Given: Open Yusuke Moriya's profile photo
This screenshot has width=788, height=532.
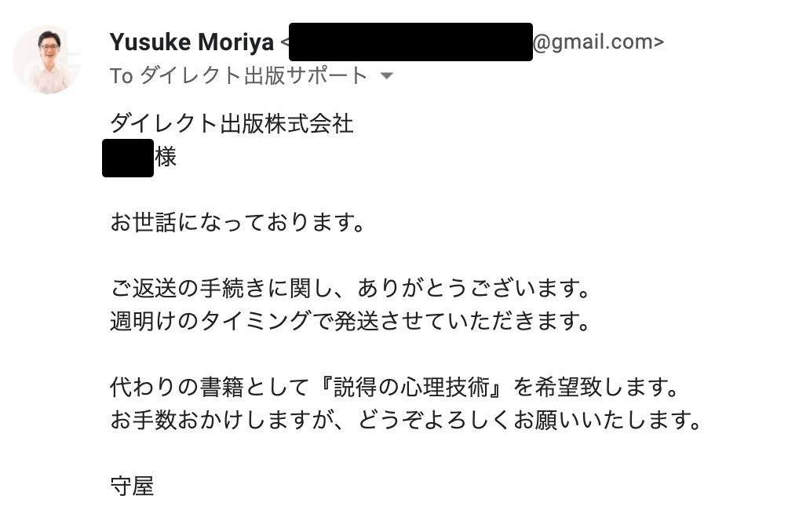Looking at the screenshot, I should (47, 60).
